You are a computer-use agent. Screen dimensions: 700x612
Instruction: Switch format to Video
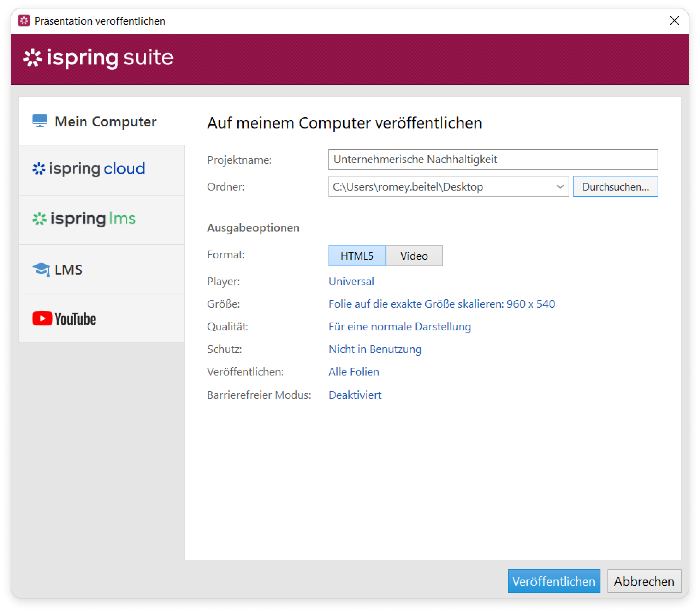pyautogui.click(x=414, y=256)
